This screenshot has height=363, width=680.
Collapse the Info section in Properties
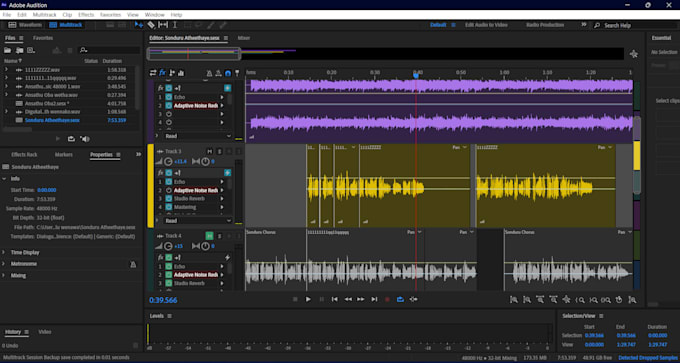[x=4, y=179]
